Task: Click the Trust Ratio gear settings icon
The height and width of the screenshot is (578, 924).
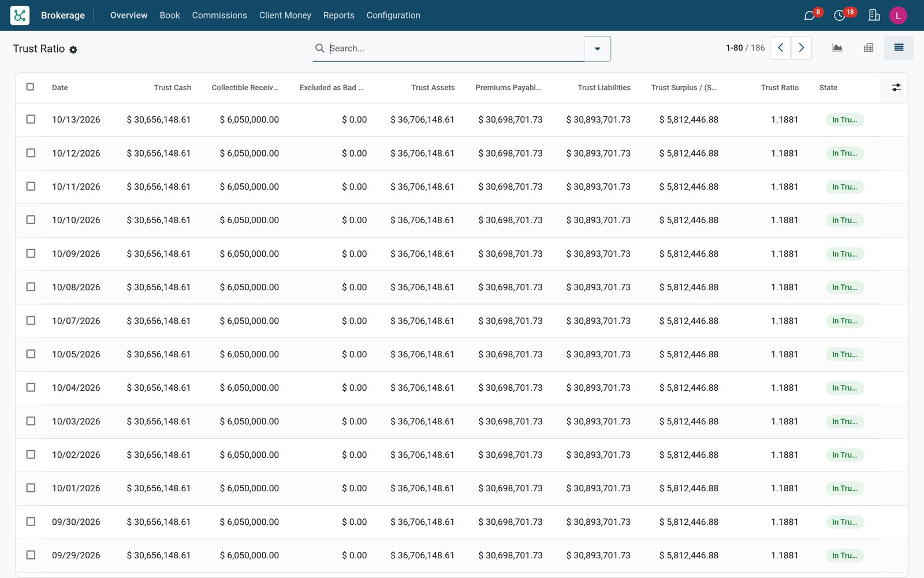Action: [73, 50]
